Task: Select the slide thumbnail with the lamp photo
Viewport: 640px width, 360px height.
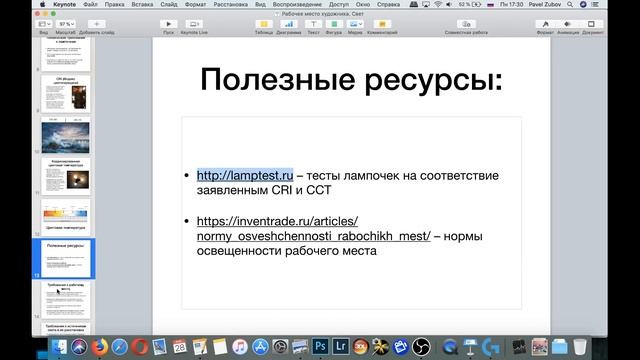Action: coord(65,176)
